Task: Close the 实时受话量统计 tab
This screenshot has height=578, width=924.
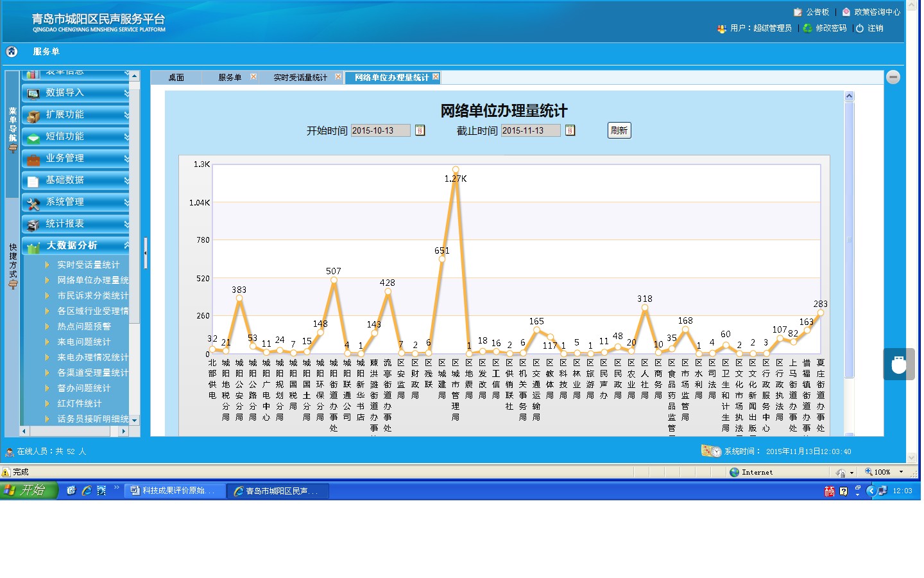Action: (338, 77)
